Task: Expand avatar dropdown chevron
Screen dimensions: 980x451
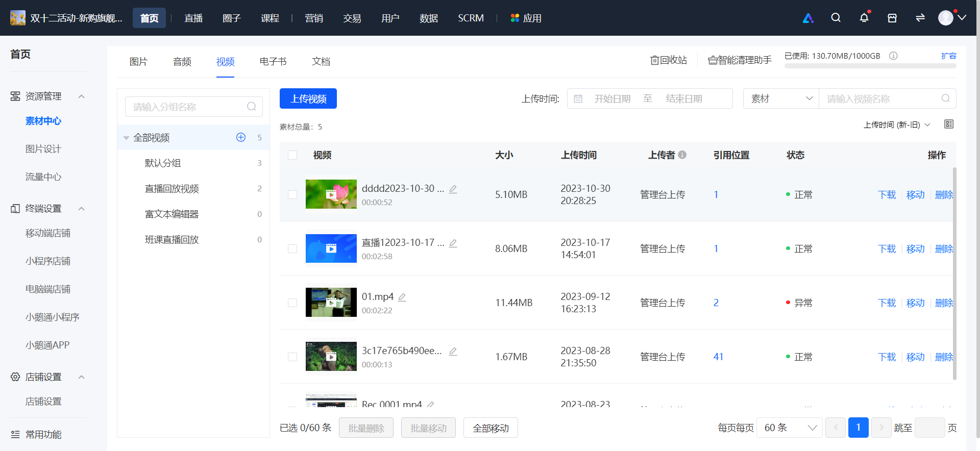Action: pos(962,18)
